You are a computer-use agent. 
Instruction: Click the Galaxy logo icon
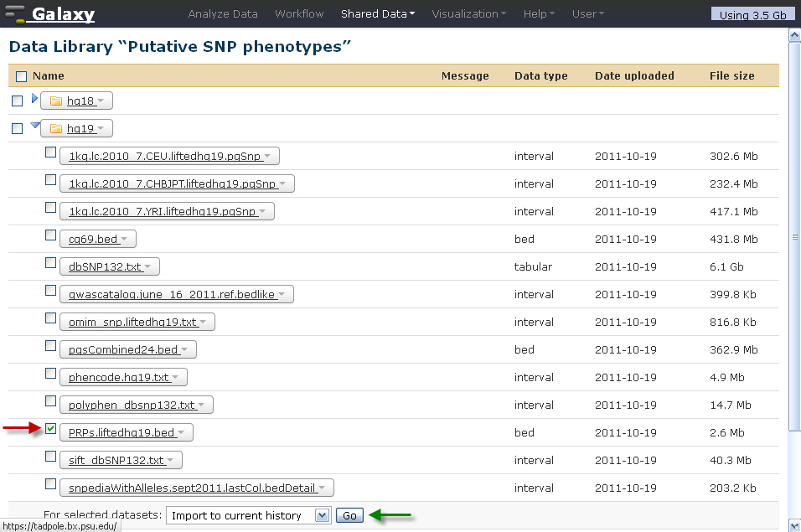pos(14,13)
